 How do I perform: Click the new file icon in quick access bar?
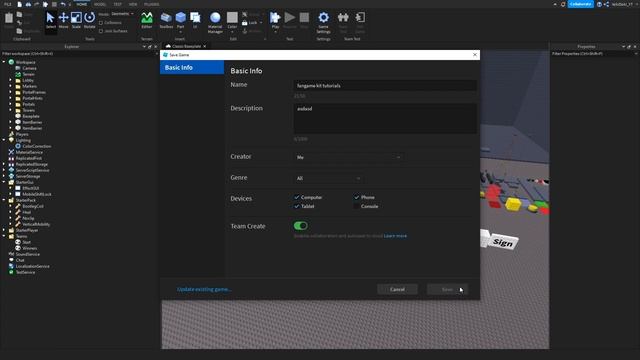[19, 4]
